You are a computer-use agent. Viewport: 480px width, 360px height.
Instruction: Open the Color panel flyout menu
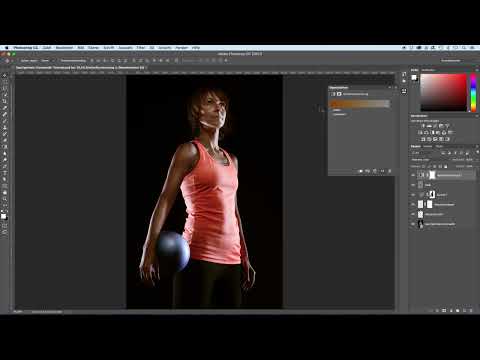(x=477, y=70)
